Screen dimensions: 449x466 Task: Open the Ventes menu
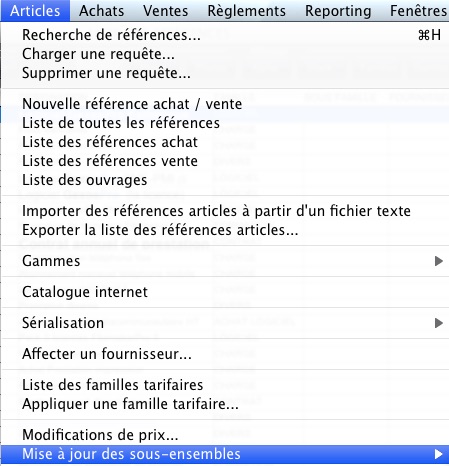pyautogui.click(x=165, y=11)
